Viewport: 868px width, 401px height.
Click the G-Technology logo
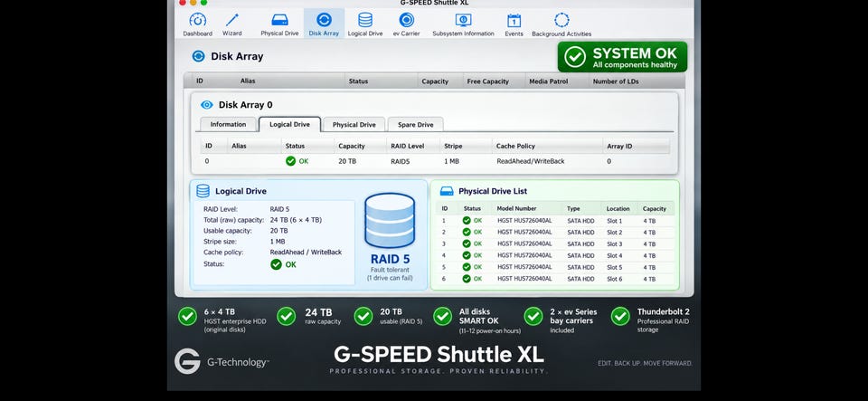222,362
